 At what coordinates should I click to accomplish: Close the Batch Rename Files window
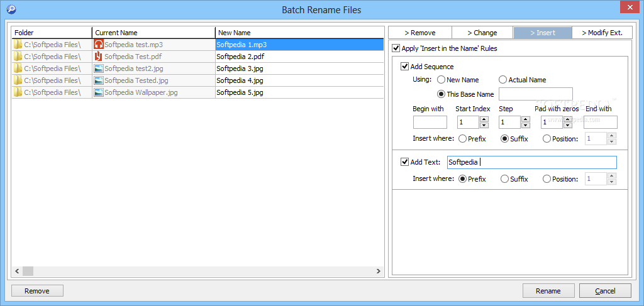[629, 7]
